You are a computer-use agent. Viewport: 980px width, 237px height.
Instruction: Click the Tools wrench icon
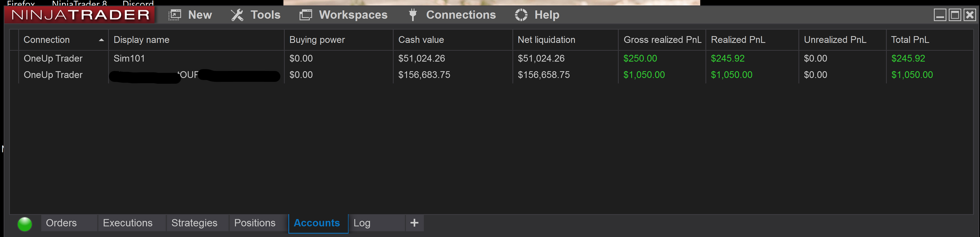click(237, 15)
